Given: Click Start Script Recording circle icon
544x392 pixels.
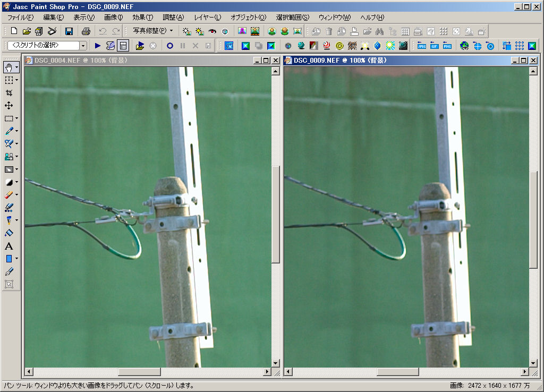Looking at the screenshot, I should pos(169,46).
